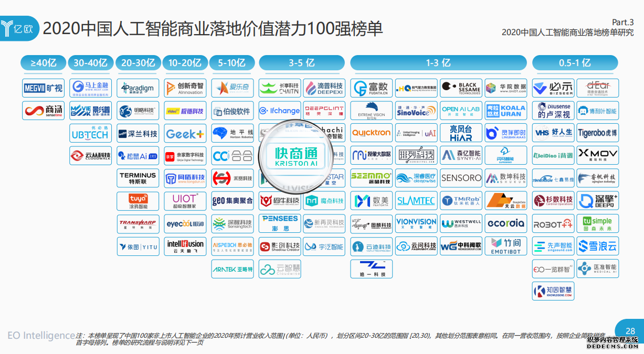Click the KOALA URAN logo

505,111
